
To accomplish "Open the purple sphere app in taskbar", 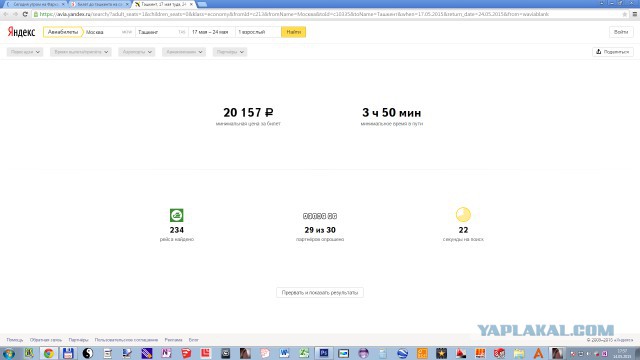I will pos(363,353).
